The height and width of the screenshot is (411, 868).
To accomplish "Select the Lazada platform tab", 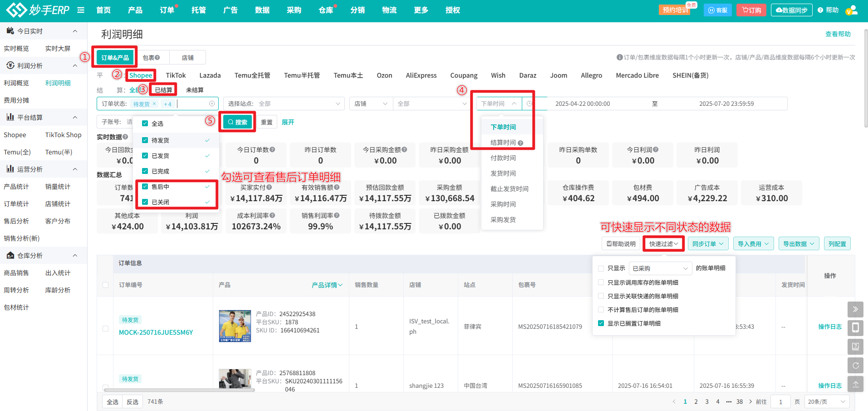I will pos(210,75).
